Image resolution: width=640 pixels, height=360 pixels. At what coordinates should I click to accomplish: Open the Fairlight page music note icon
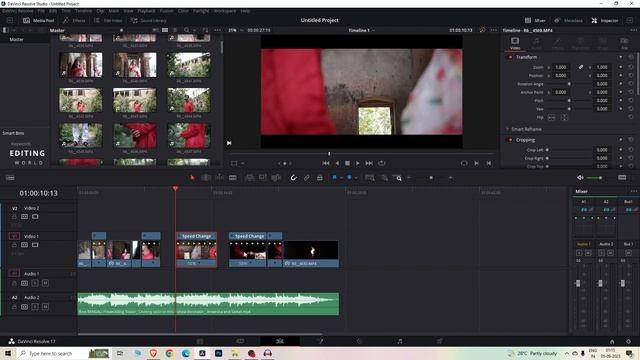point(400,341)
